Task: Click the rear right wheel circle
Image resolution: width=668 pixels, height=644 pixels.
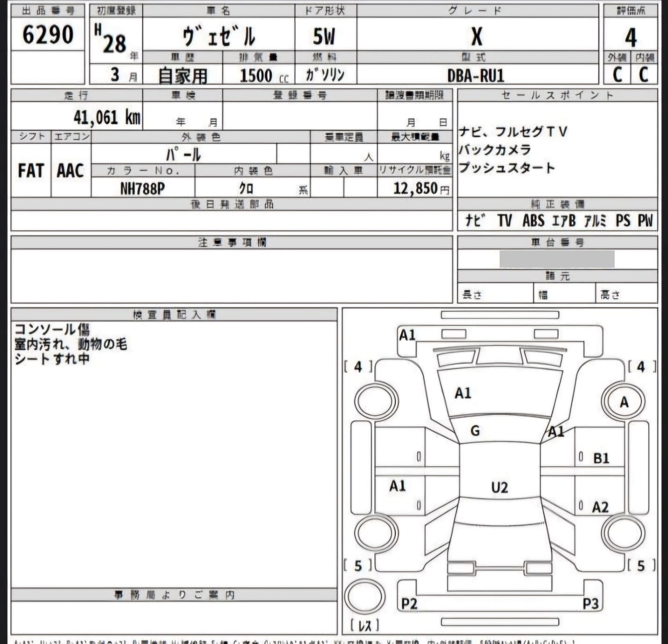Action: point(623,533)
